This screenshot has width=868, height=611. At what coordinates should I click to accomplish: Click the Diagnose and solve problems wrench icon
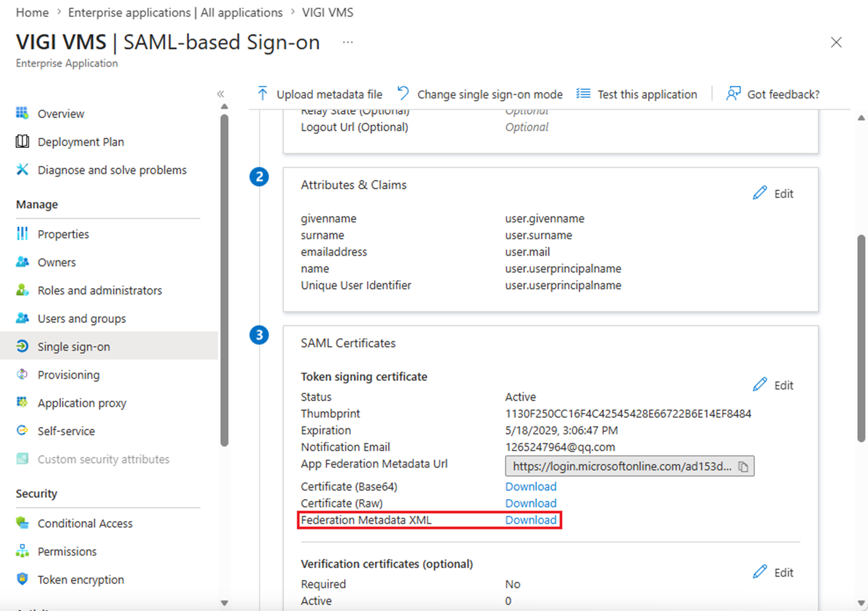click(x=22, y=169)
